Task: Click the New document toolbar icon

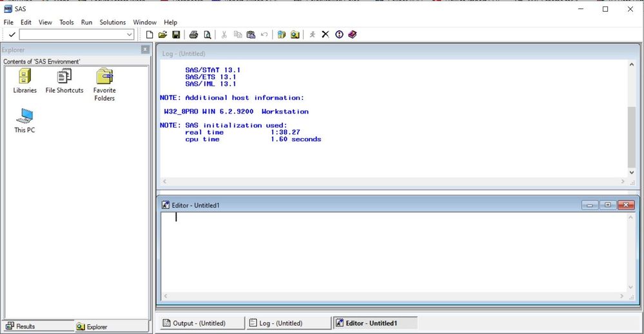Action: 150,35
